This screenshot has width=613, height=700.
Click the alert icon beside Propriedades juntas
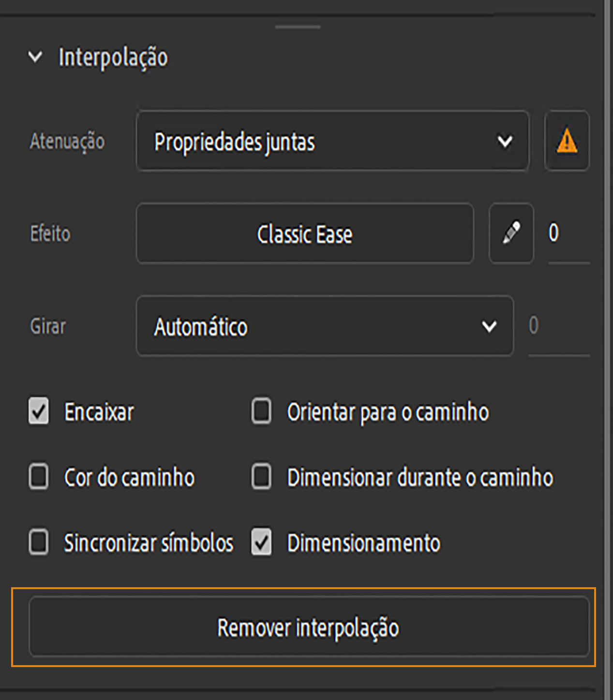coord(567,141)
